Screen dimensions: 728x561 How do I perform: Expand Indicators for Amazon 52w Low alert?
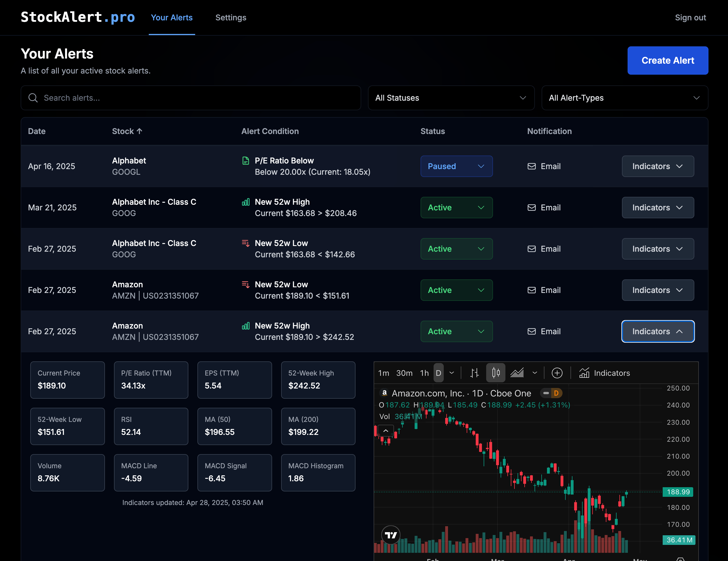coord(658,290)
